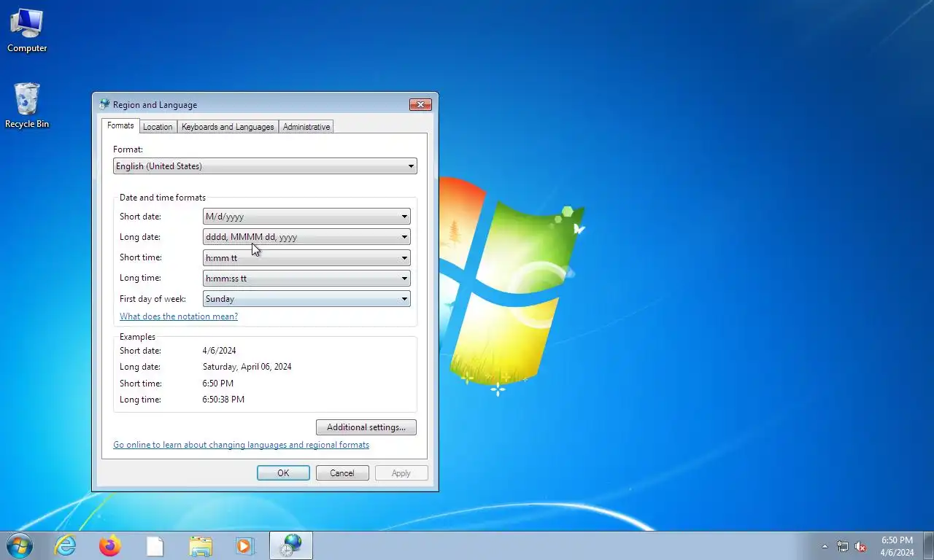Launch Windows Media Player from taskbar
The height and width of the screenshot is (560, 934).
point(244,545)
